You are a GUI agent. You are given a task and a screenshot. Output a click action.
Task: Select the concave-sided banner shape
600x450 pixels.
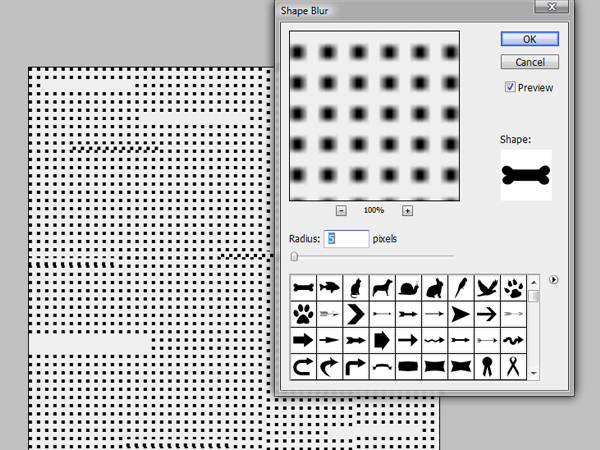point(435,367)
